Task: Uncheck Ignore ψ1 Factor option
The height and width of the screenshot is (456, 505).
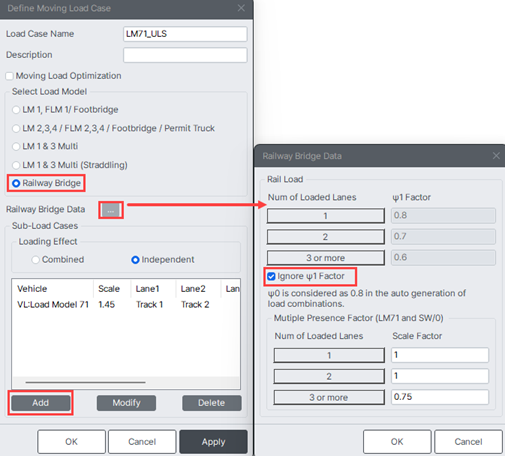Action: (271, 276)
